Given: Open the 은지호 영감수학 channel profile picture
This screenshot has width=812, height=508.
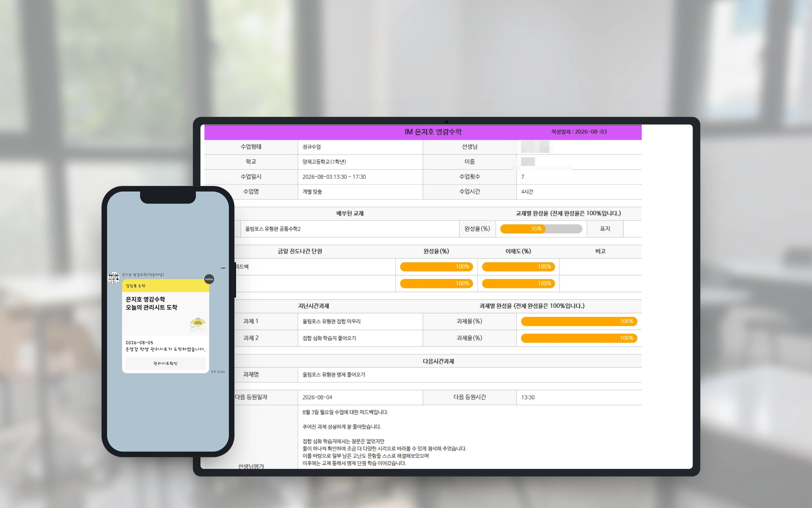Looking at the screenshot, I should tap(113, 278).
